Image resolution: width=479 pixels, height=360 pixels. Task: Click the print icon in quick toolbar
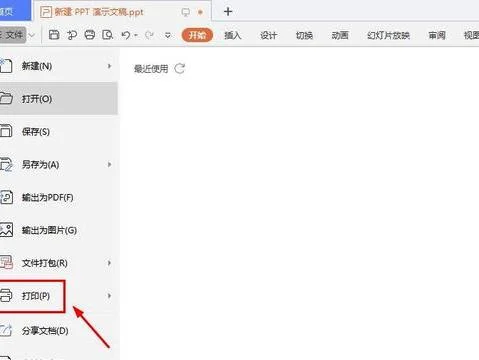pyautogui.click(x=89, y=35)
